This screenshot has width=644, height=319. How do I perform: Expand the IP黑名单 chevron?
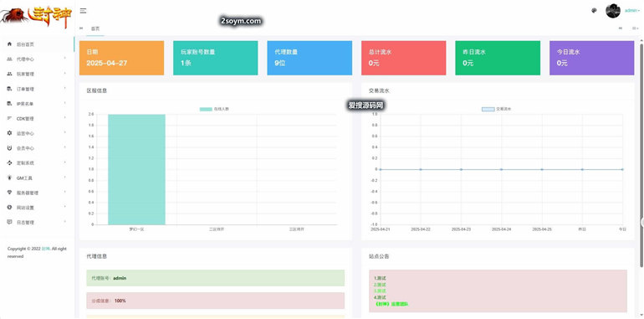tap(65, 103)
